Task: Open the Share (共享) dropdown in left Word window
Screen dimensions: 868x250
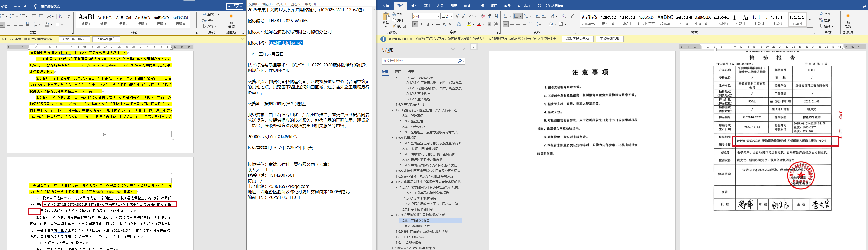Action: 235,6
